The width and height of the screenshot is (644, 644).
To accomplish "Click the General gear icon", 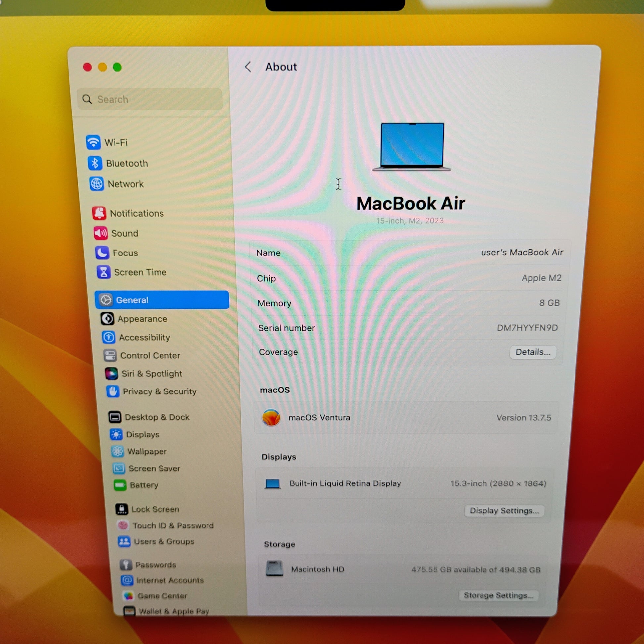I will tap(106, 300).
